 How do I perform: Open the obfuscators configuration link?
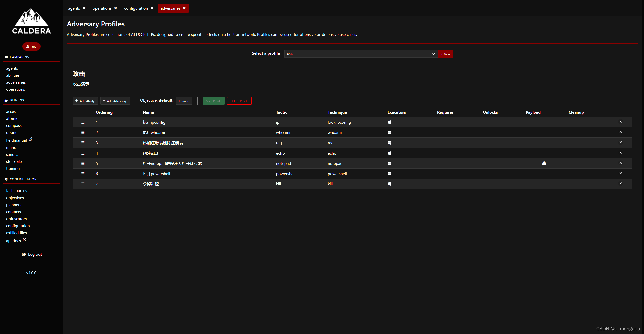[16, 219]
